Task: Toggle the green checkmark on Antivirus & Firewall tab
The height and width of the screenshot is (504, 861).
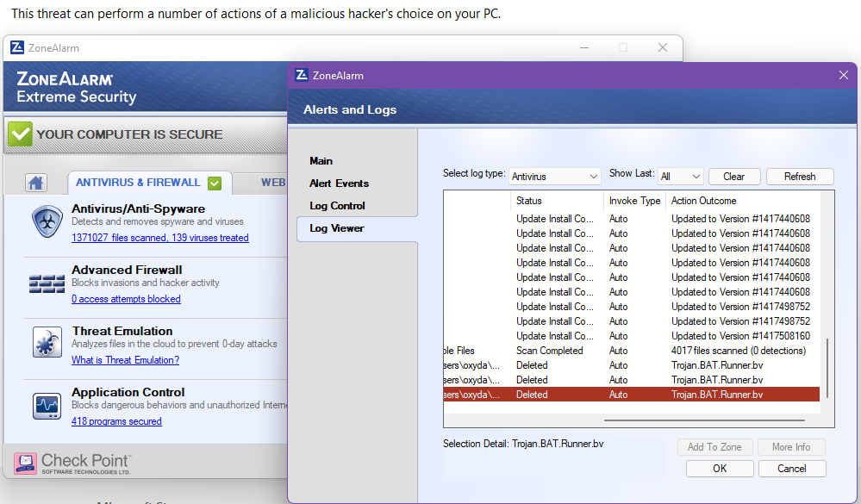Action: click(x=215, y=183)
